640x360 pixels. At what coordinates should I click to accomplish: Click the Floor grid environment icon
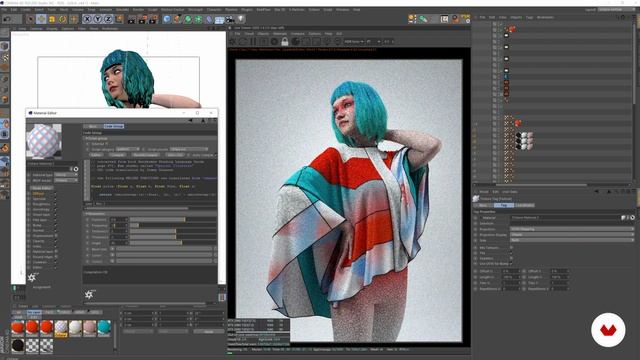[220, 19]
